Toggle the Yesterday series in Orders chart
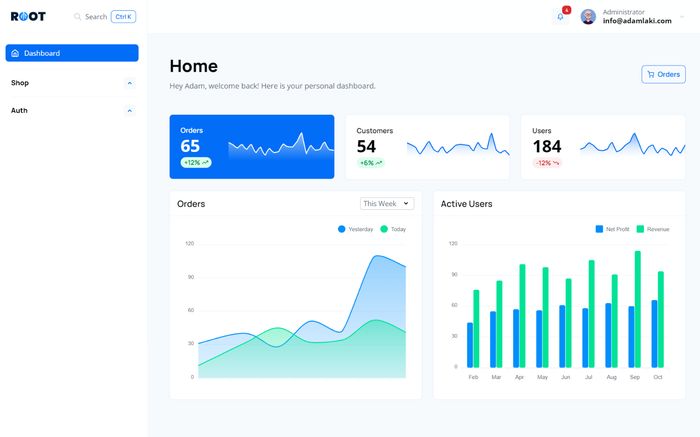Screen dimensions: 700x437 coord(355,229)
